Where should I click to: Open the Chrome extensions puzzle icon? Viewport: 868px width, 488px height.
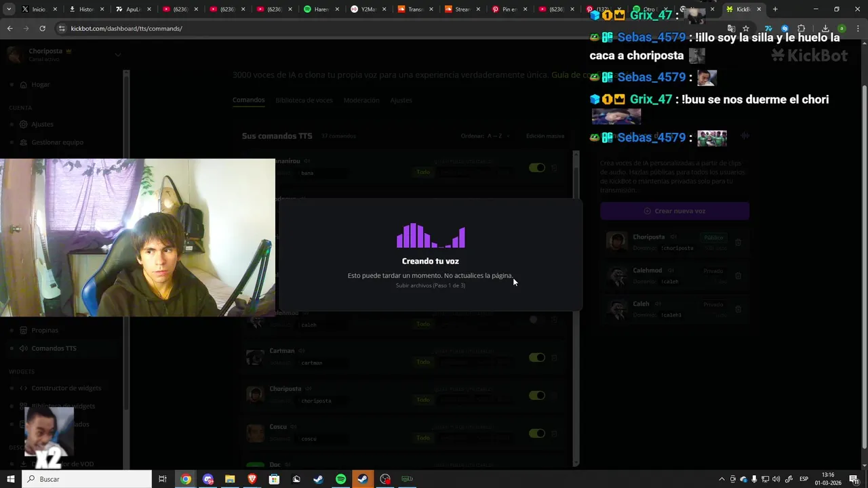802,28
